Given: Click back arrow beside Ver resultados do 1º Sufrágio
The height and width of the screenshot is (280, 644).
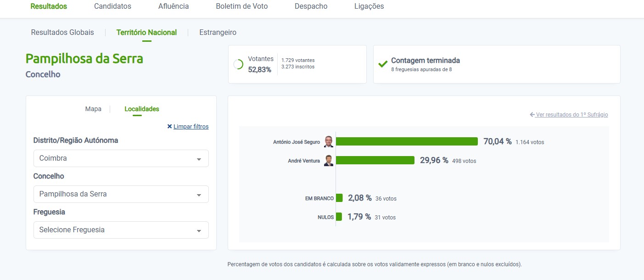Looking at the screenshot, I should point(532,115).
